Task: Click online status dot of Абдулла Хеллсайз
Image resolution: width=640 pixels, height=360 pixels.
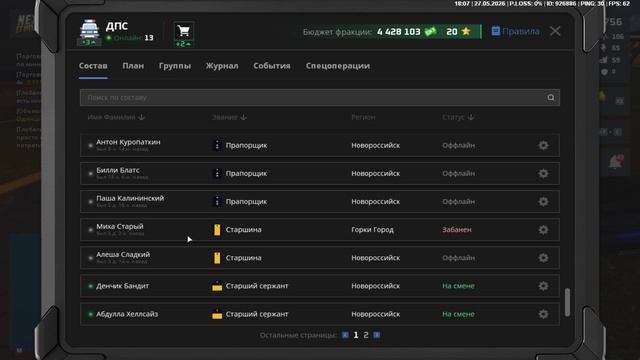Action: click(91, 314)
